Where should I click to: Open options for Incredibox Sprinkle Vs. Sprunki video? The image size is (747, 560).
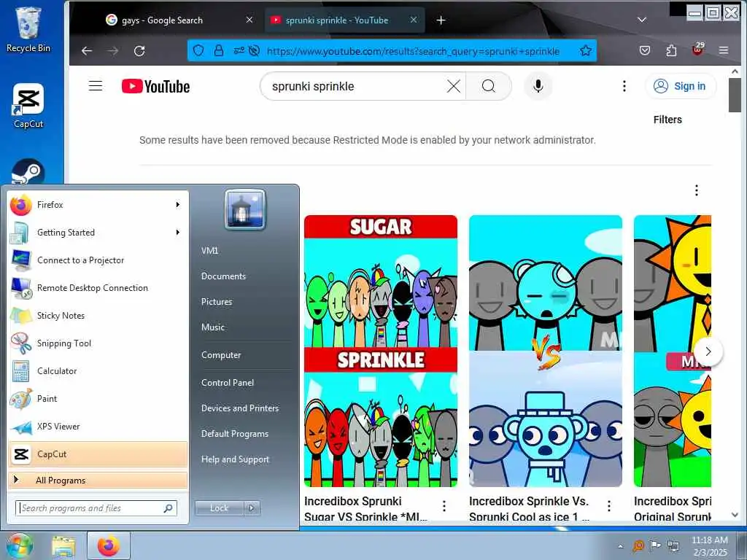pyautogui.click(x=609, y=506)
